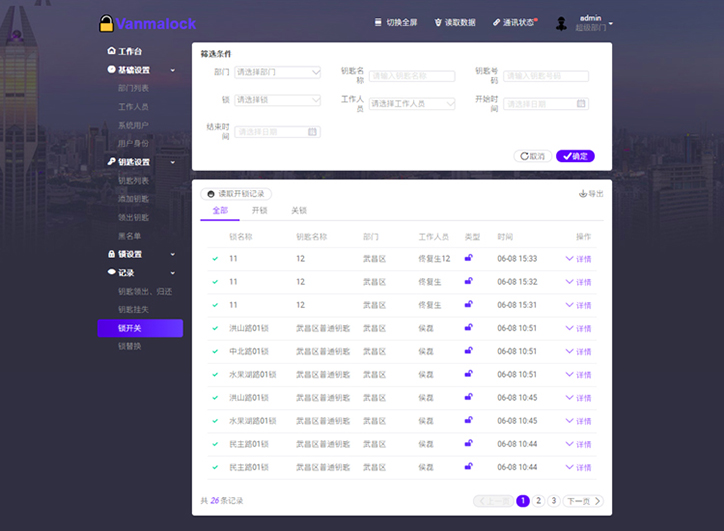Screen dimensions: 724x531
Task: Click the admin user avatar icon
Action: click(x=561, y=24)
